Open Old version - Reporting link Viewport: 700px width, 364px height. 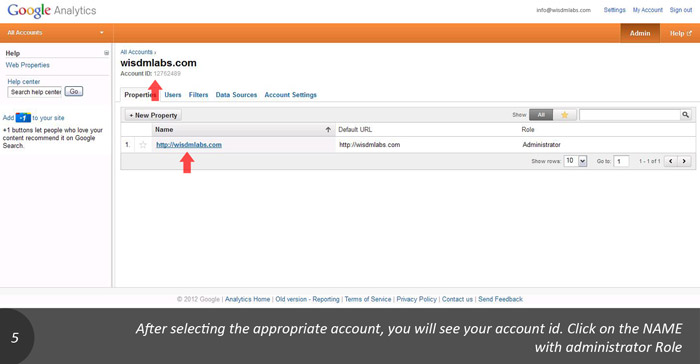point(307,299)
